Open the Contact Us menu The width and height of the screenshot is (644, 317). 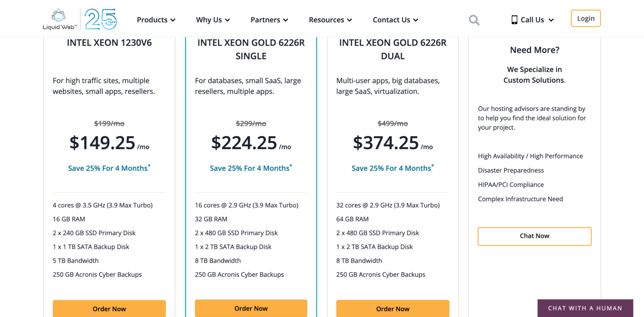(395, 20)
